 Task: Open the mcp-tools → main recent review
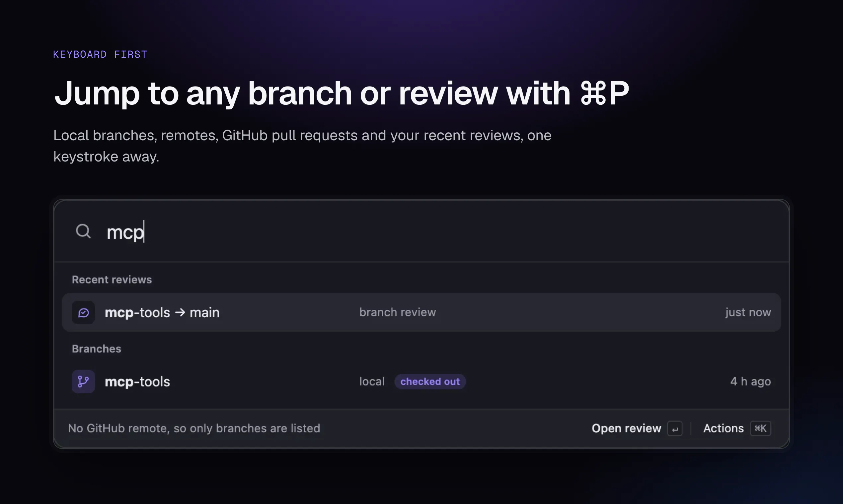(x=421, y=312)
